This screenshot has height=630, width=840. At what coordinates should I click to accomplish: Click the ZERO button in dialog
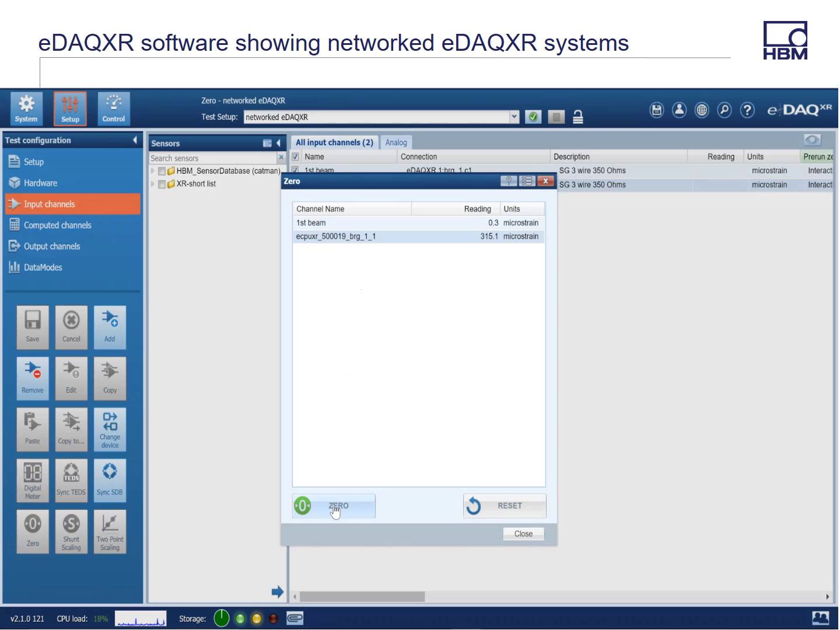(x=334, y=506)
